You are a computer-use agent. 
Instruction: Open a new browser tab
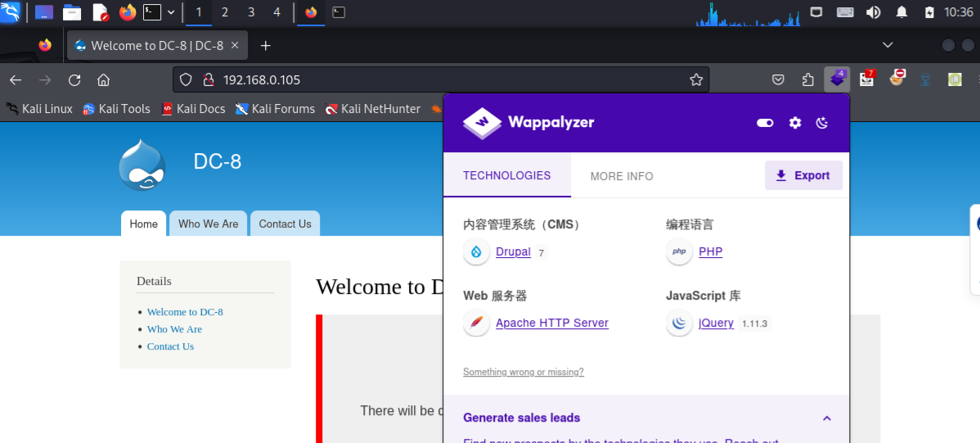click(x=266, y=45)
